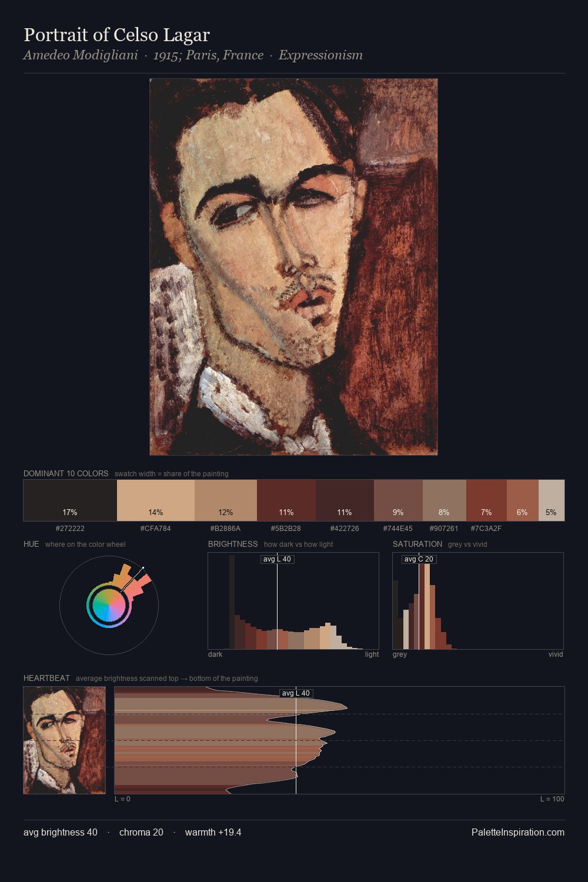Click the artist name 'Amedeo Modigliani'
The image size is (588, 882).
pos(81,55)
